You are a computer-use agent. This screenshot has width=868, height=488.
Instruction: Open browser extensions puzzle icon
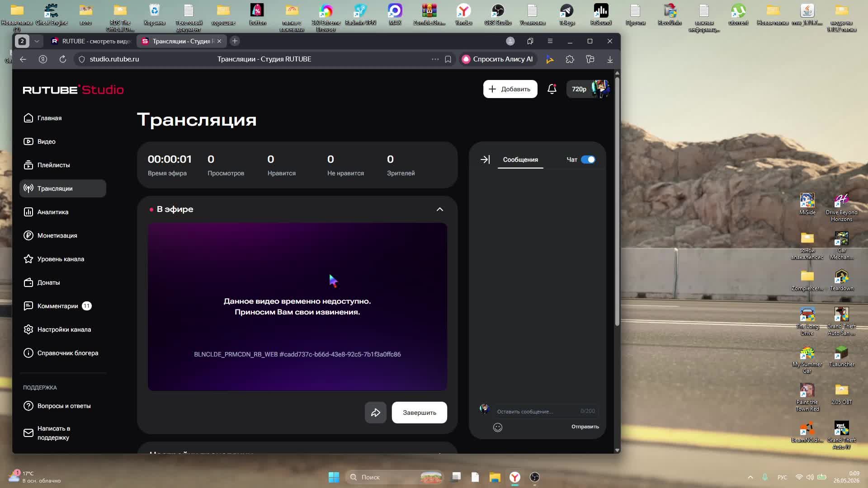(x=570, y=59)
